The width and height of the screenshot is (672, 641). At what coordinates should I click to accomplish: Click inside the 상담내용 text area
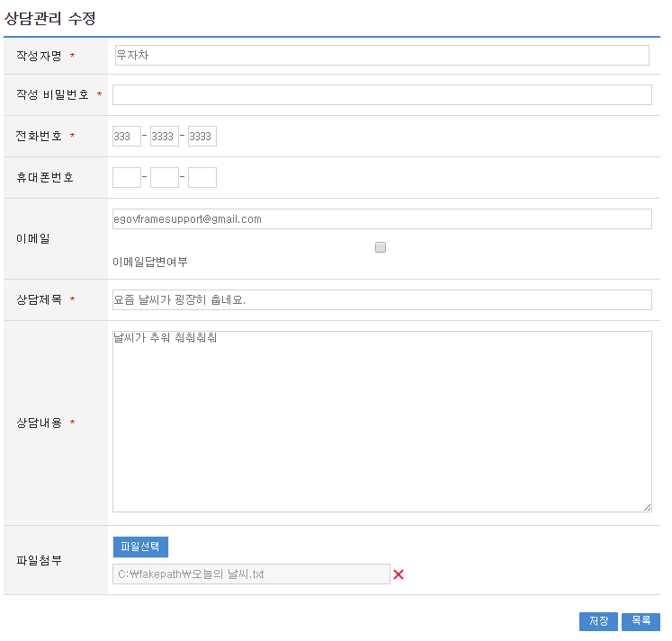click(x=381, y=421)
